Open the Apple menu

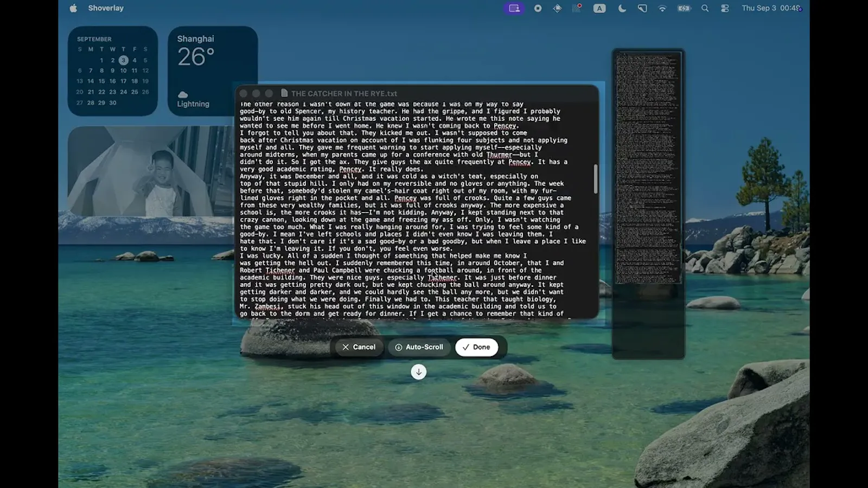(73, 8)
